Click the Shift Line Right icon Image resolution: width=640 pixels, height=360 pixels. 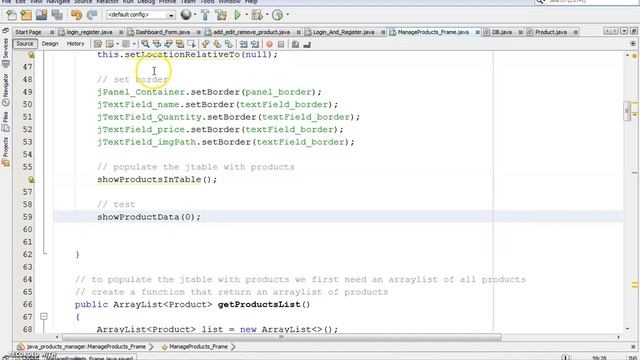(255, 44)
